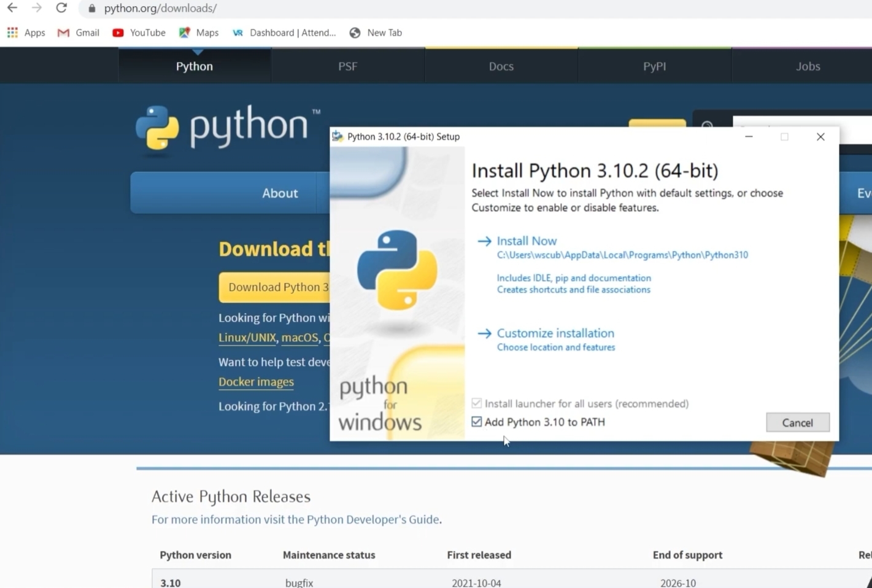Click Install Now in the setup dialog
Viewport: 872px width, 588px height.
point(527,241)
